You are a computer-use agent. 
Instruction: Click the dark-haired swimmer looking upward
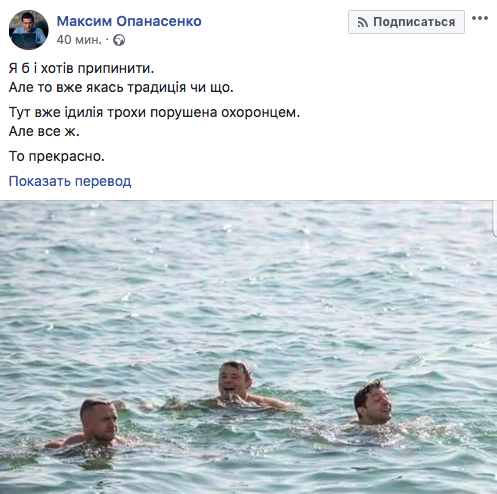click(372, 403)
